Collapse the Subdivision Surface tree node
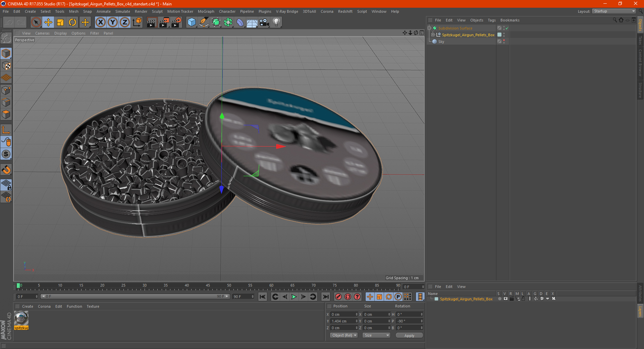 tap(429, 28)
